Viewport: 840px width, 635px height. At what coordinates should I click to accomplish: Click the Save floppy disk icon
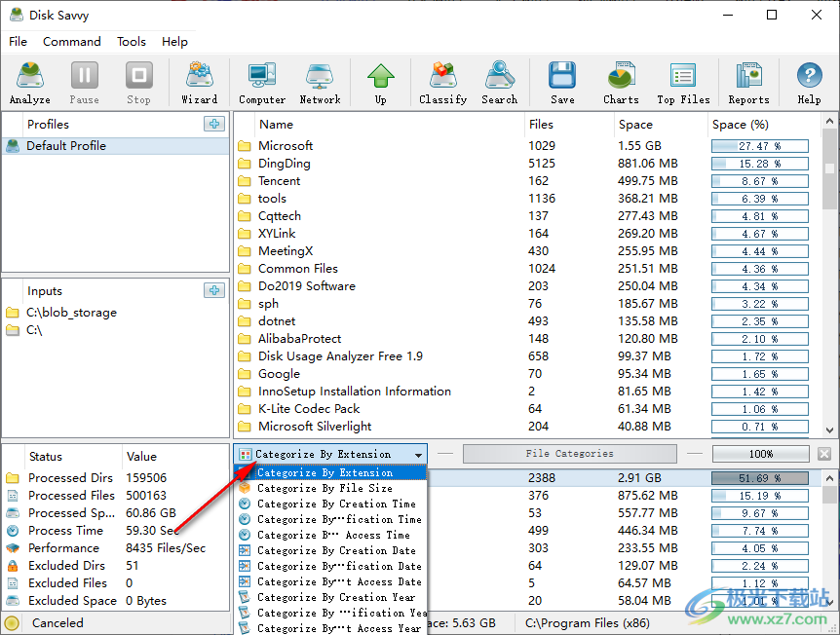[562, 83]
